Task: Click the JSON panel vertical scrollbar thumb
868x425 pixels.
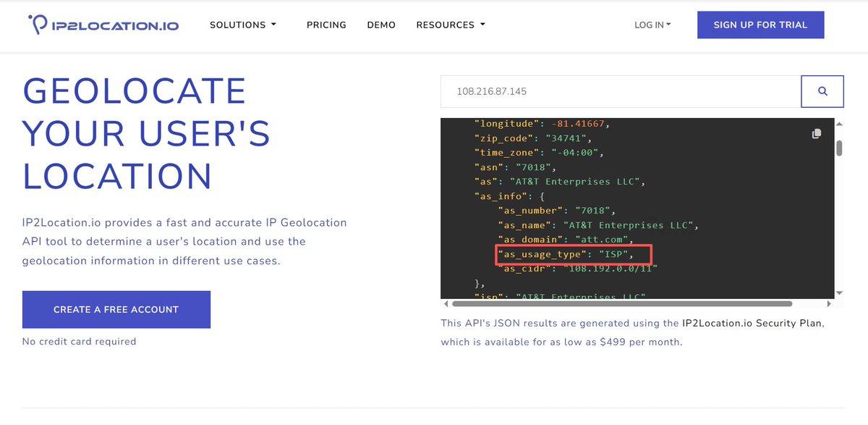Action: click(839, 148)
